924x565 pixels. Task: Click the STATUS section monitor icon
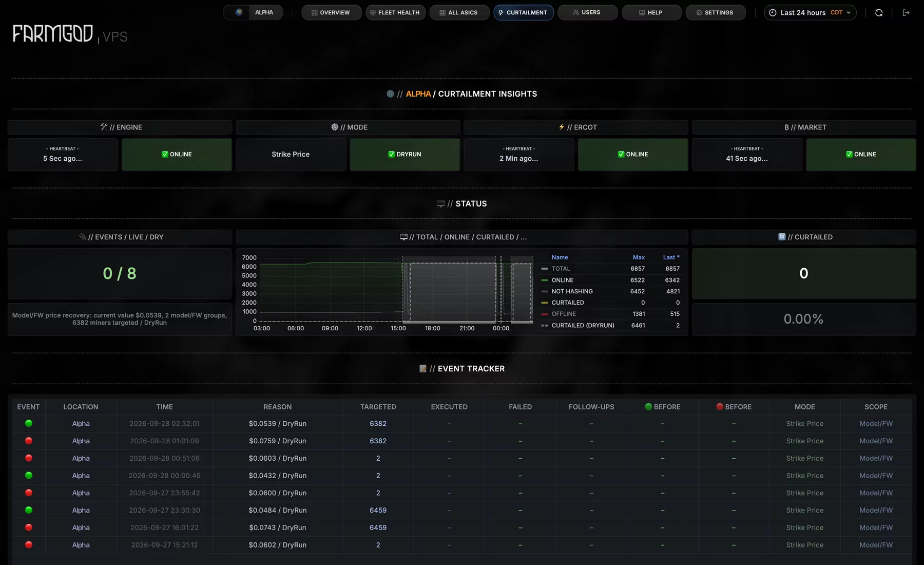pos(440,204)
